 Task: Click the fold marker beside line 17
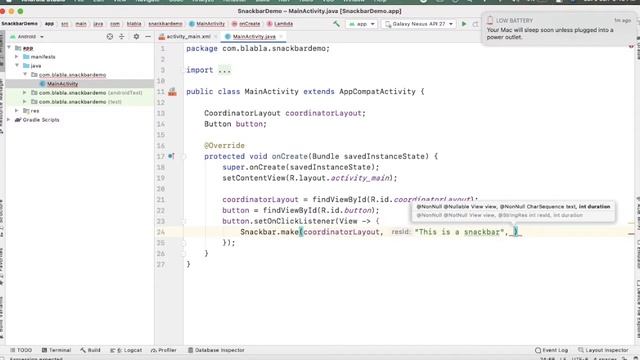pos(184,156)
